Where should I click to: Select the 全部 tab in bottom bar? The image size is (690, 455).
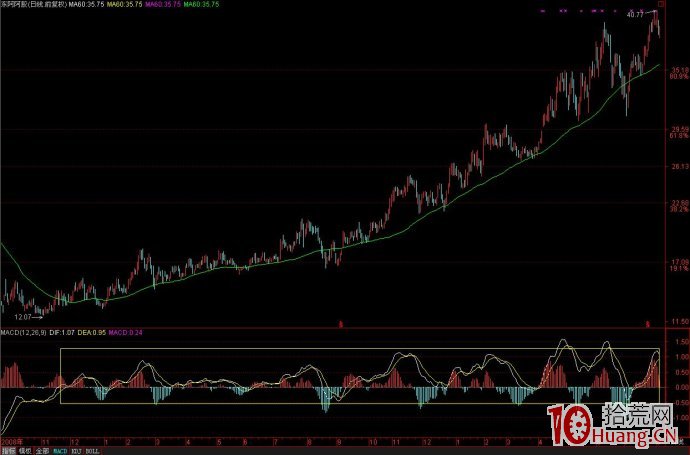pos(41,450)
